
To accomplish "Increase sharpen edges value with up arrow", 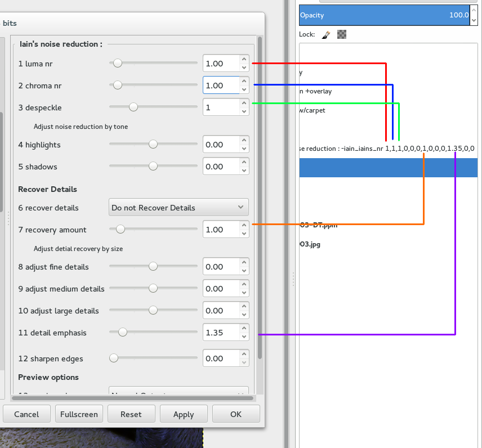I will point(244,354).
